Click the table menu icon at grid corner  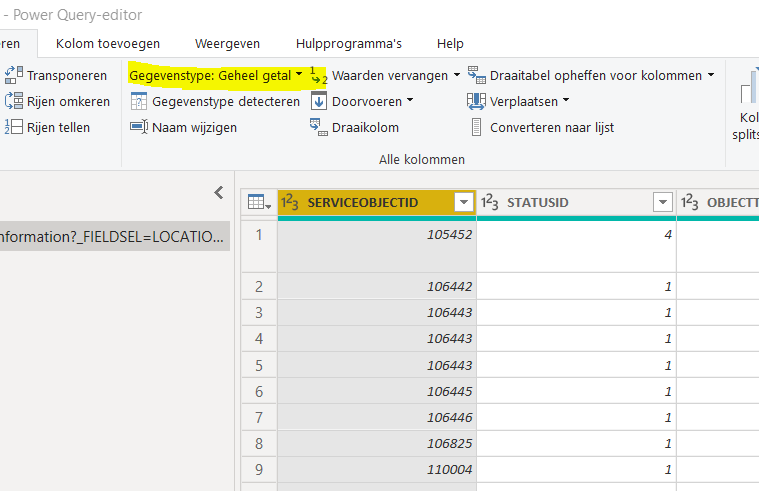[259, 202]
